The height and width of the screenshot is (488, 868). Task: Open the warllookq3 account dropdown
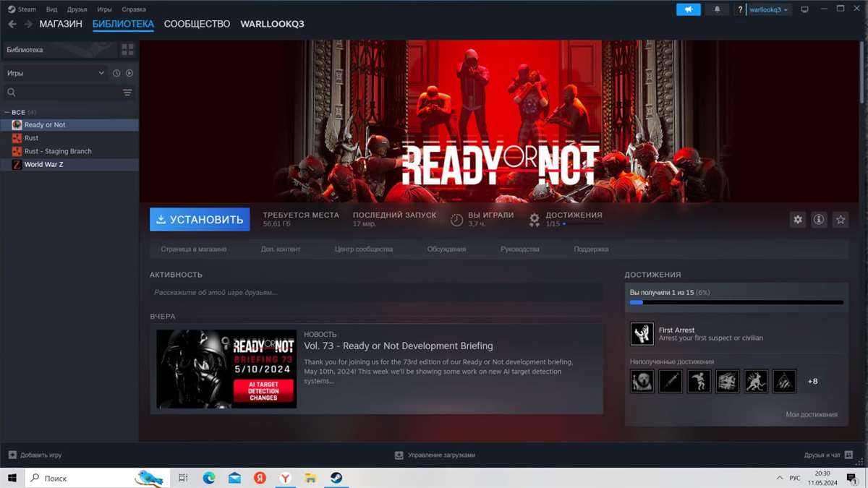click(x=769, y=9)
